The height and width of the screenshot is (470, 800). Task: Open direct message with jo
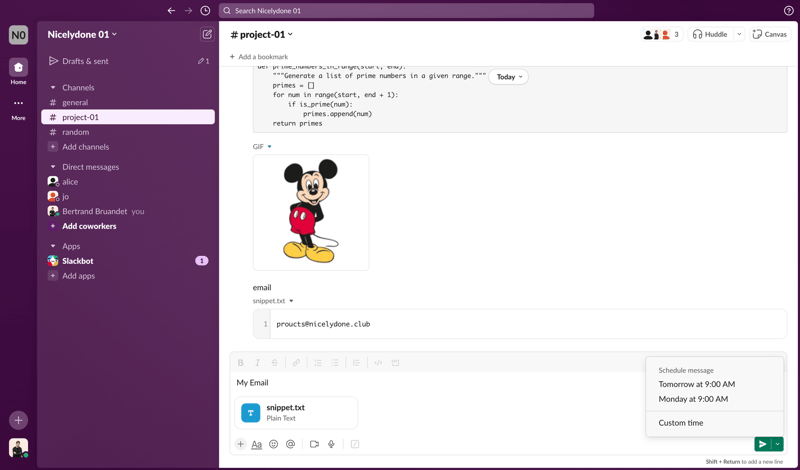tap(128, 196)
